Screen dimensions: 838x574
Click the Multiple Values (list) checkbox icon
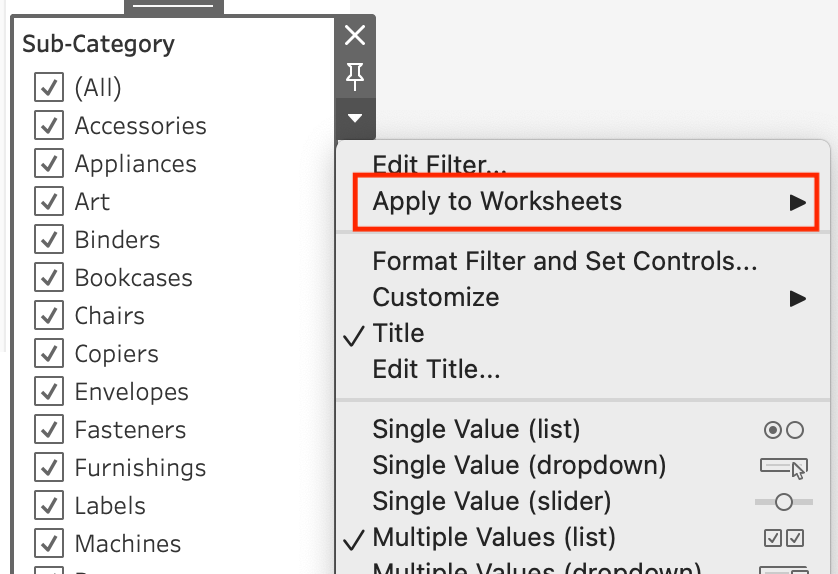[784, 538]
